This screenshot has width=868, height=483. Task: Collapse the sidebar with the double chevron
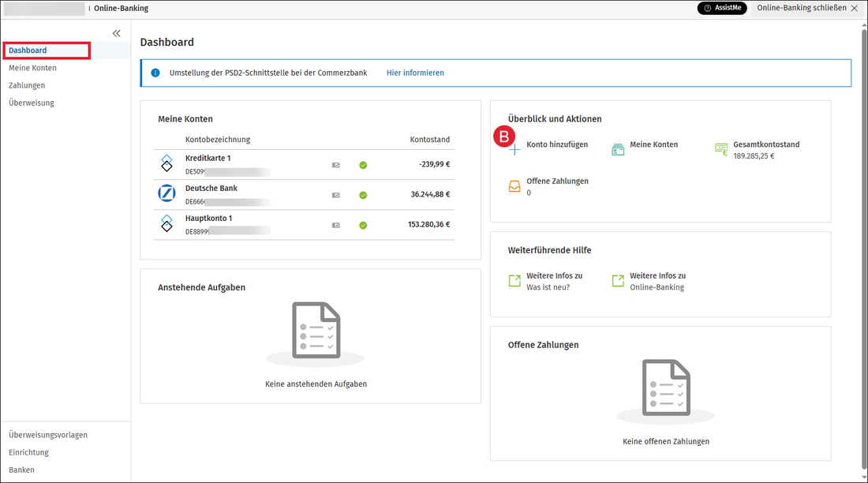116,33
